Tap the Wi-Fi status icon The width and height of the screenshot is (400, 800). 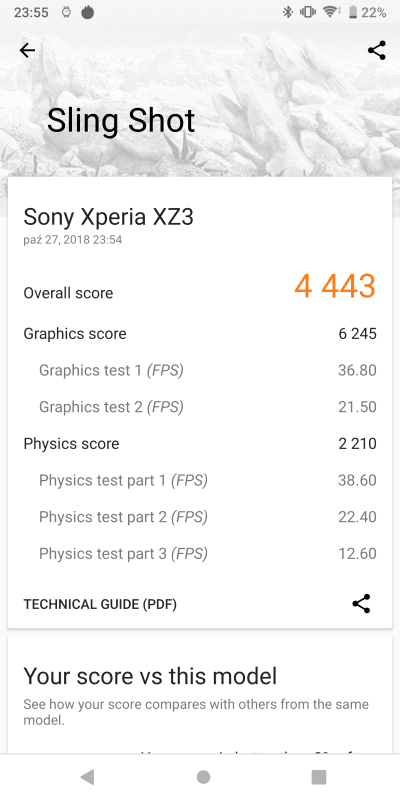pos(332,12)
